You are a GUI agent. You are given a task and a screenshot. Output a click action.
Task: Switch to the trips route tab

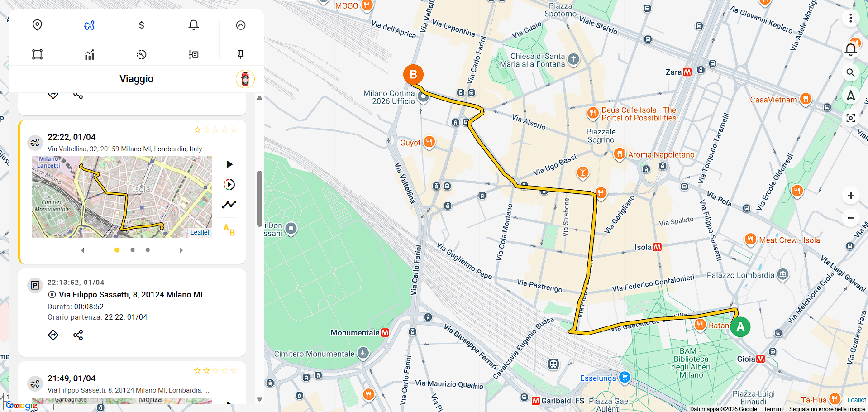(89, 25)
